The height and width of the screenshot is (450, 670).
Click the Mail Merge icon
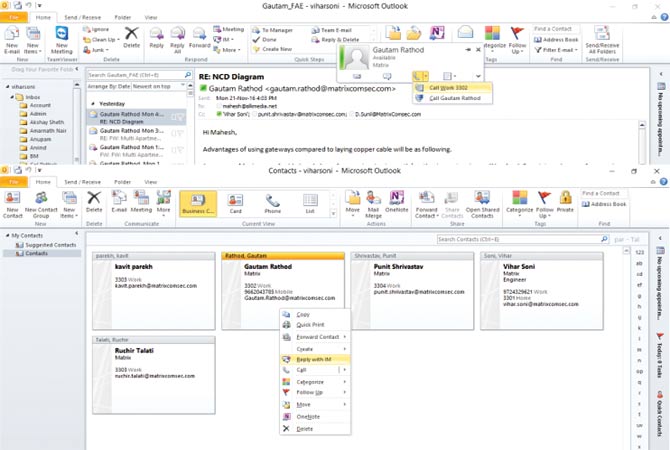[x=373, y=205]
